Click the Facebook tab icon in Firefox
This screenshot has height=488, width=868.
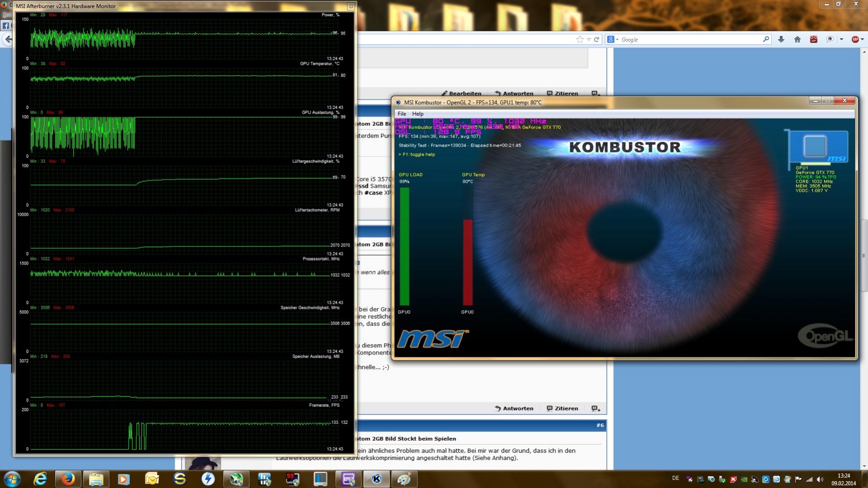6,25
